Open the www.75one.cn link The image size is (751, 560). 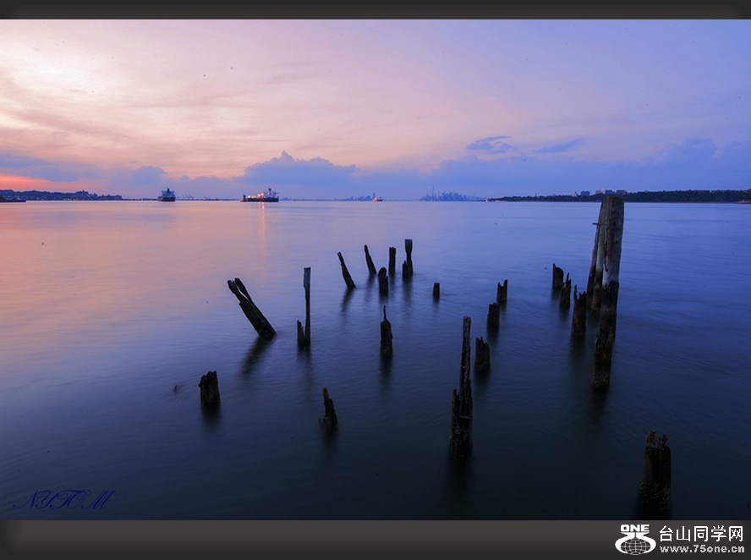(x=701, y=549)
